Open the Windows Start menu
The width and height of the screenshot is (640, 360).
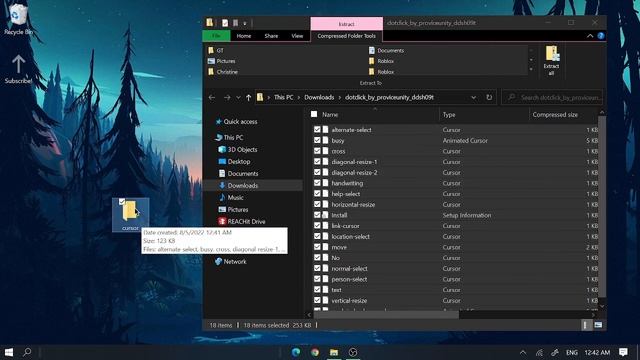[x=9, y=352]
